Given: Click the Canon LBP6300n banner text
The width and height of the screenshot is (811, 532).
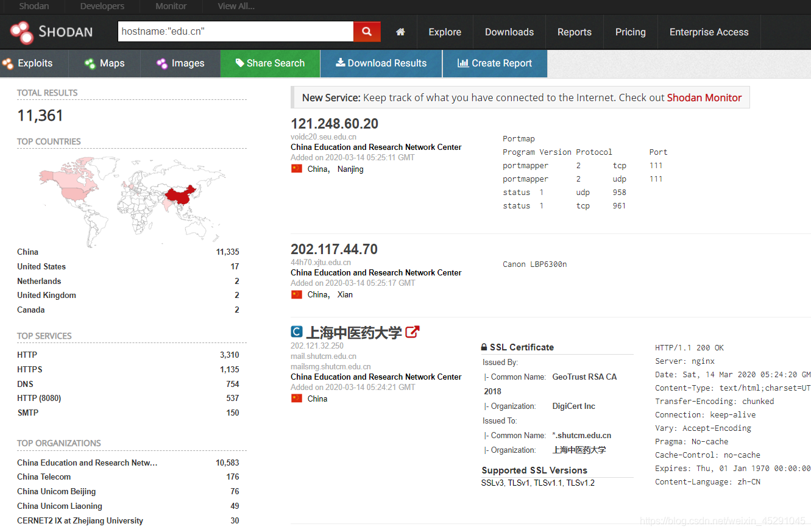Looking at the screenshot, I should coord(535,264).
